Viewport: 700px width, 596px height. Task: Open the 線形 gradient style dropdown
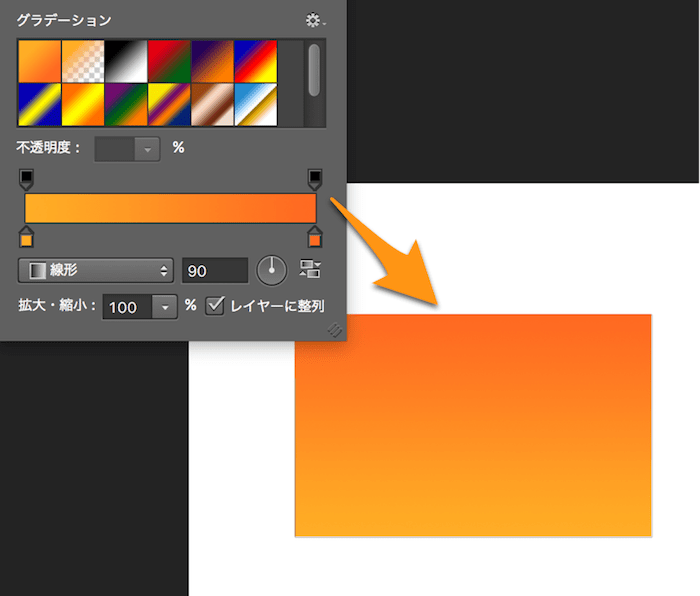pyautogui.click(x=96, y=270)
